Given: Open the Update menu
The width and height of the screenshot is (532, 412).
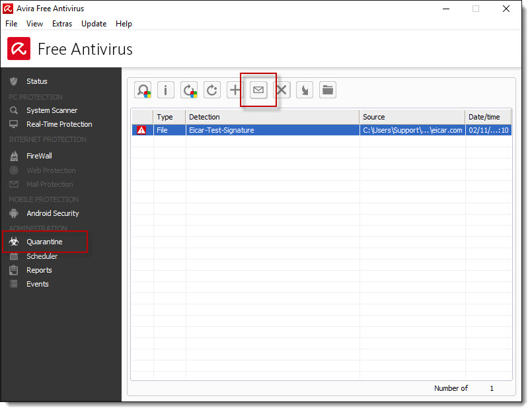Looking at the screenshot, I should [94, 24].
